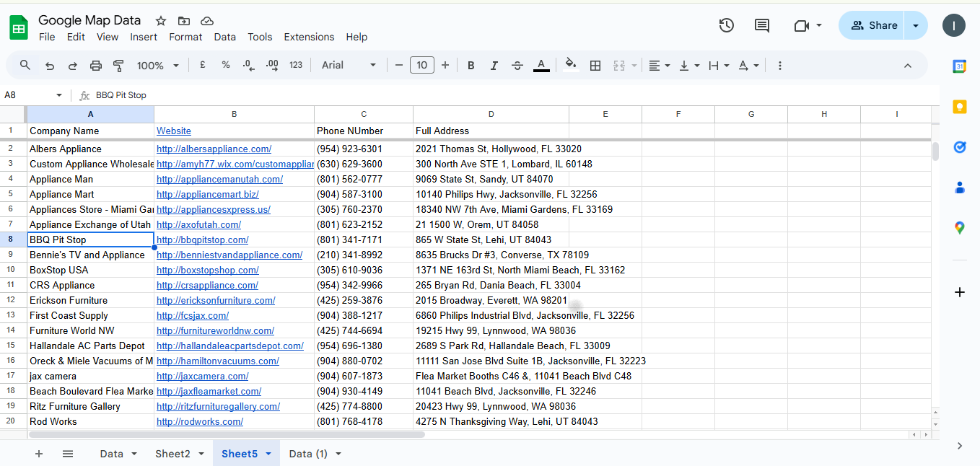This screenshot has height=466, width=980.
Task: Open Google Keep in side panel
Action: [959, 107]
